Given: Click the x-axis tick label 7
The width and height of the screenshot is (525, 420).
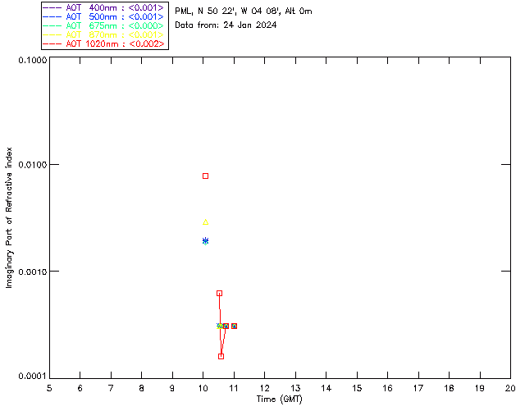Looking at the screenshot, I should (x=111, y=388).
